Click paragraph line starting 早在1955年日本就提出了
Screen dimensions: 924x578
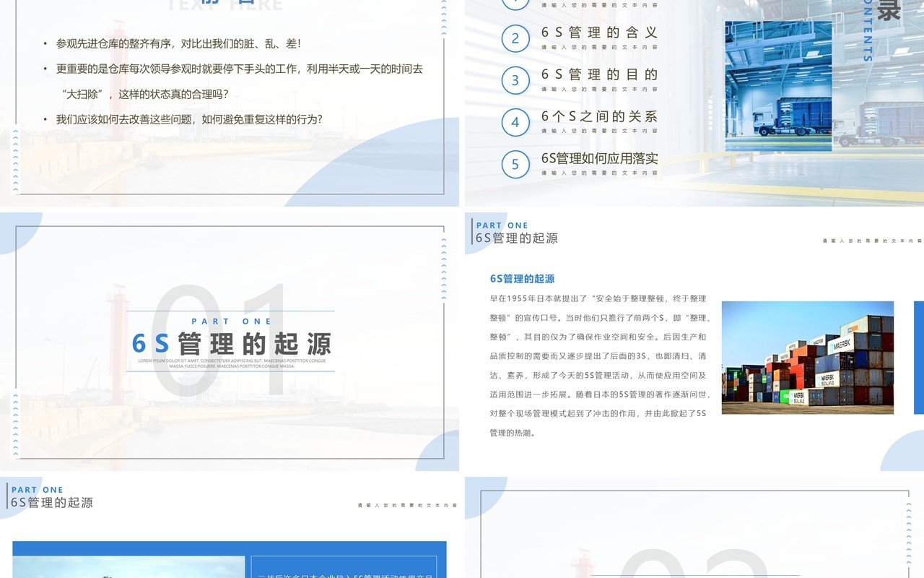tap(598, 298)
